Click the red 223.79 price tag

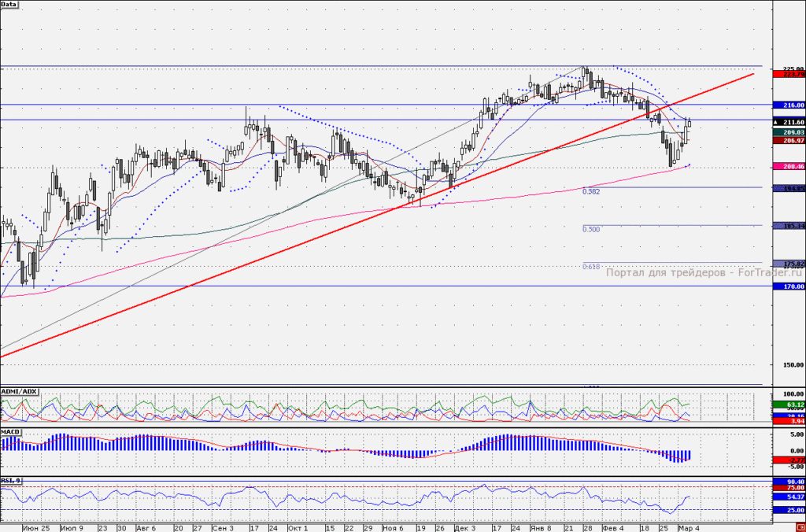point(789,75)
